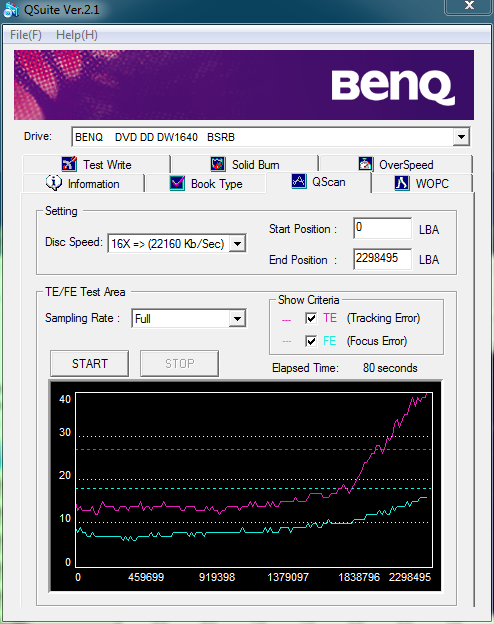Expand the Drive selection dropdown
Image resolution: width=494 pixels, height=624 pixels.
pos(461,137)
